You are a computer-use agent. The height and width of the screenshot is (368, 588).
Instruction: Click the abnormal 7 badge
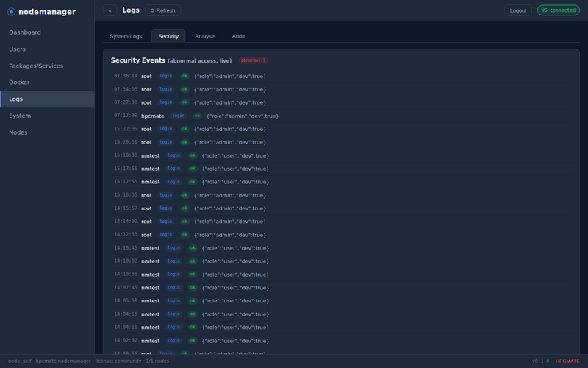click(253, 60)
